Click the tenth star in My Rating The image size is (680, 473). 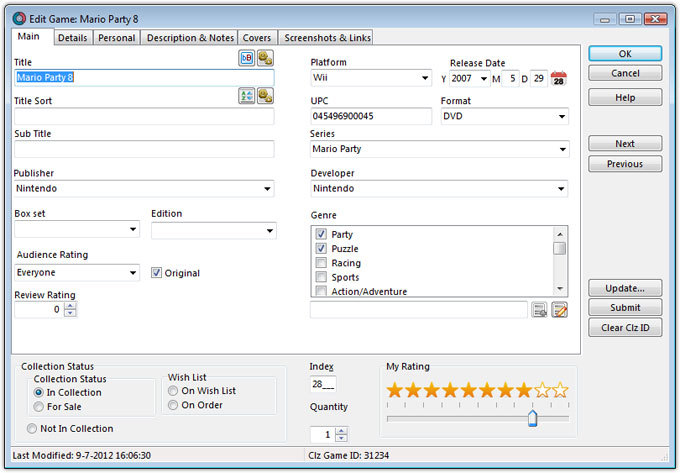(x=560, y=390)
